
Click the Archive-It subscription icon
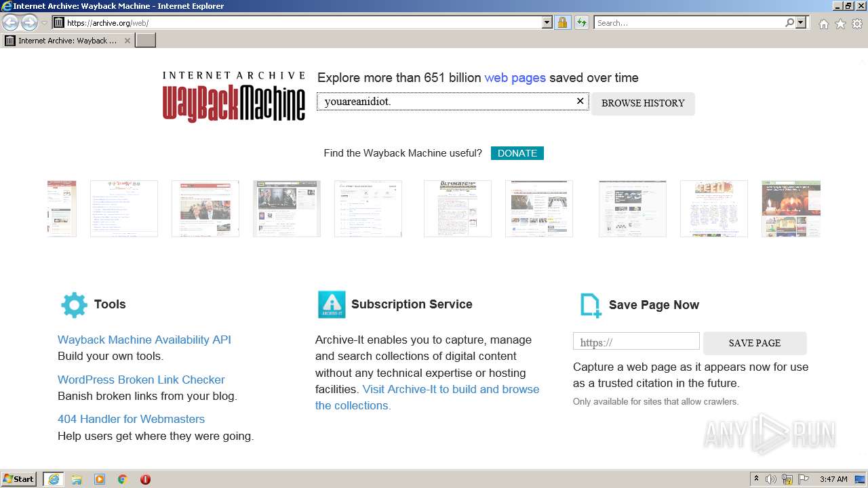click(332, 304)
